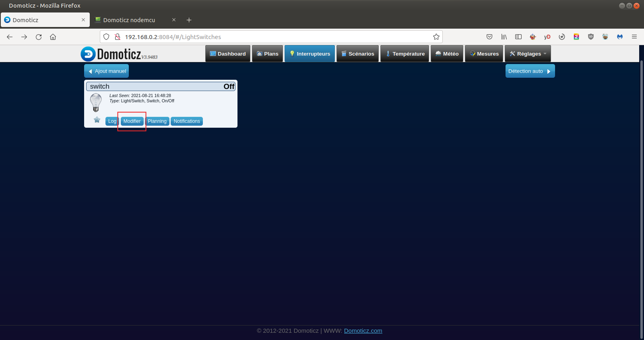This screenshot has height=340, width=644.
Task: Toggle the favorite star on switch device
Action: point(97,120)
